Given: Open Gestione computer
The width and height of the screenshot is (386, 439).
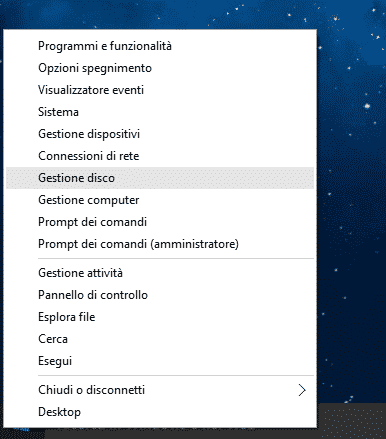Looking at the screenshot, I should point(160,200).
